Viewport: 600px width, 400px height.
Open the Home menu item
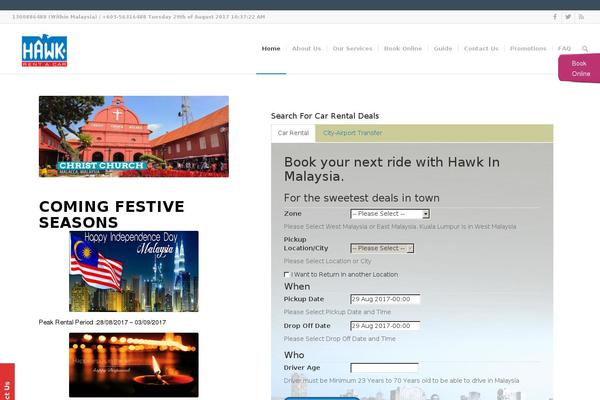point(271,49)
